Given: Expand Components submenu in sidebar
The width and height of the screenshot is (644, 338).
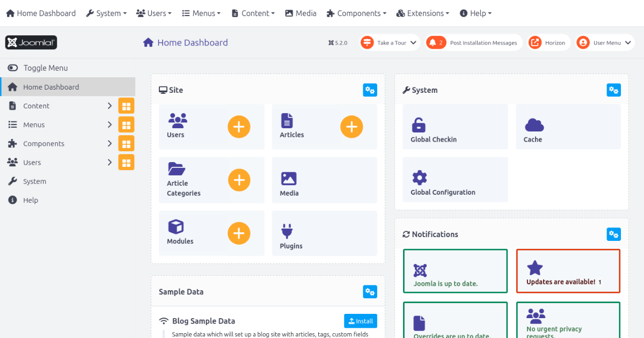Looking at the screenshot, I should pos(109,143).
